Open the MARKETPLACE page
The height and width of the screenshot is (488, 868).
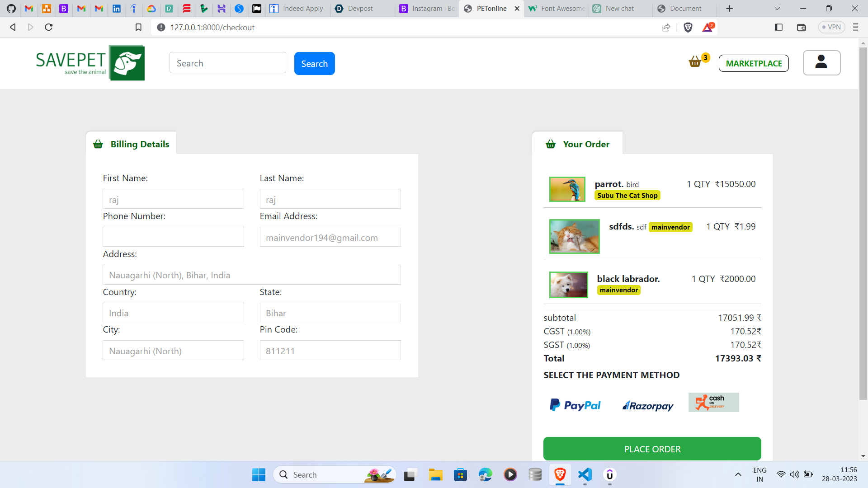[x=754, y=63]
